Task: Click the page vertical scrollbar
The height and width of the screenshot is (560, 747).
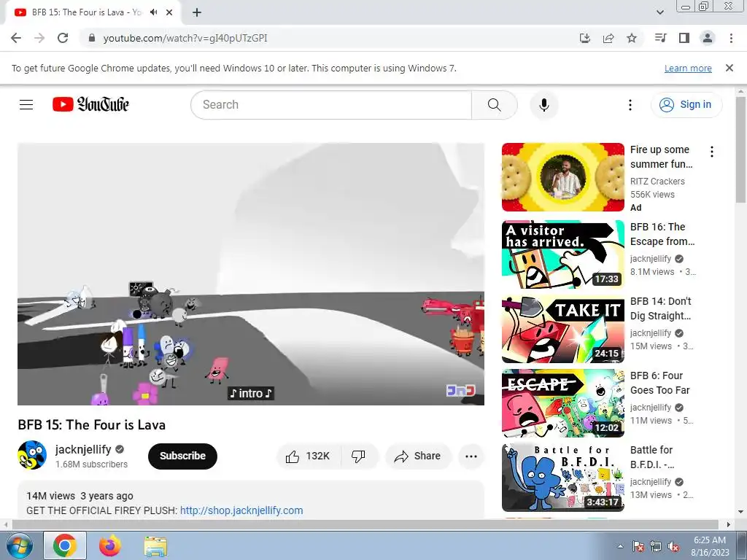Action: (x=741, y=150)
